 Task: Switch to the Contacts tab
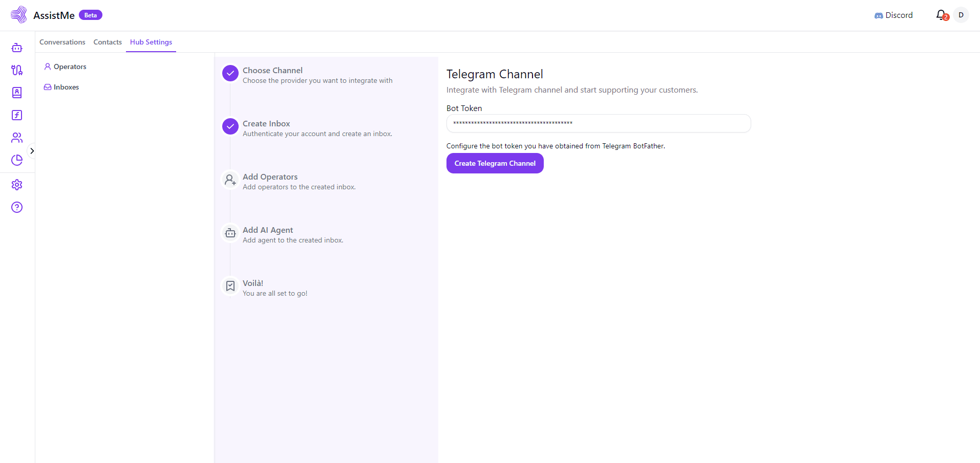(x=108, y=42)
